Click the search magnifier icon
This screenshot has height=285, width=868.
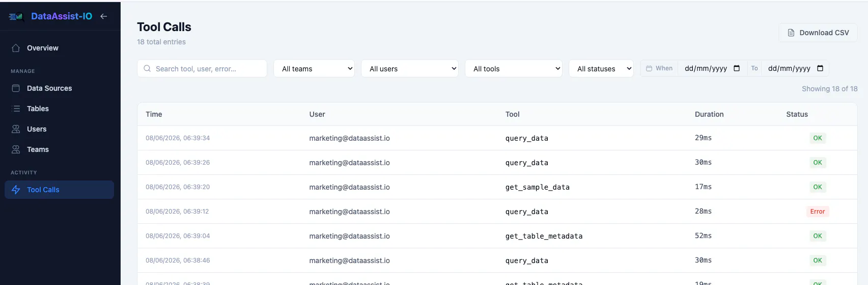(147, 68)
